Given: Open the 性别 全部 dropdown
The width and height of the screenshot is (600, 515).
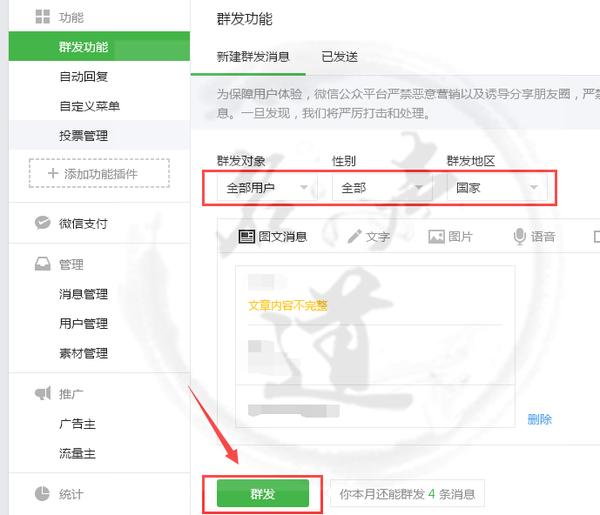Looking at the screenshot, I should pos(382,187).
